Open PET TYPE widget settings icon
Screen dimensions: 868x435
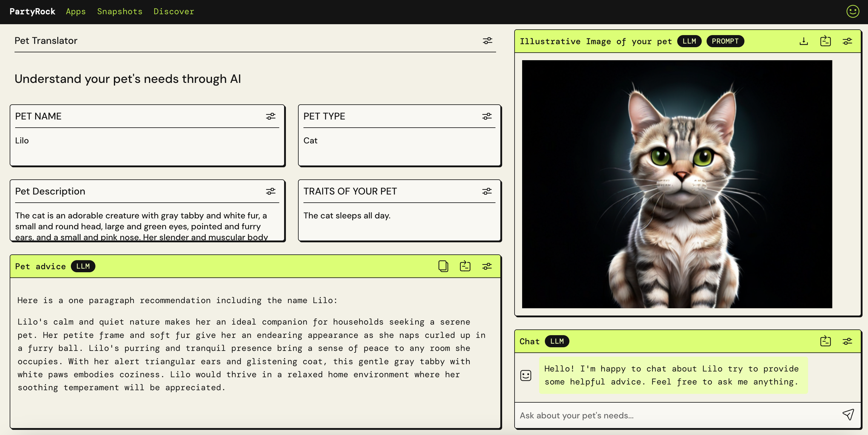[x=487, y=116]
